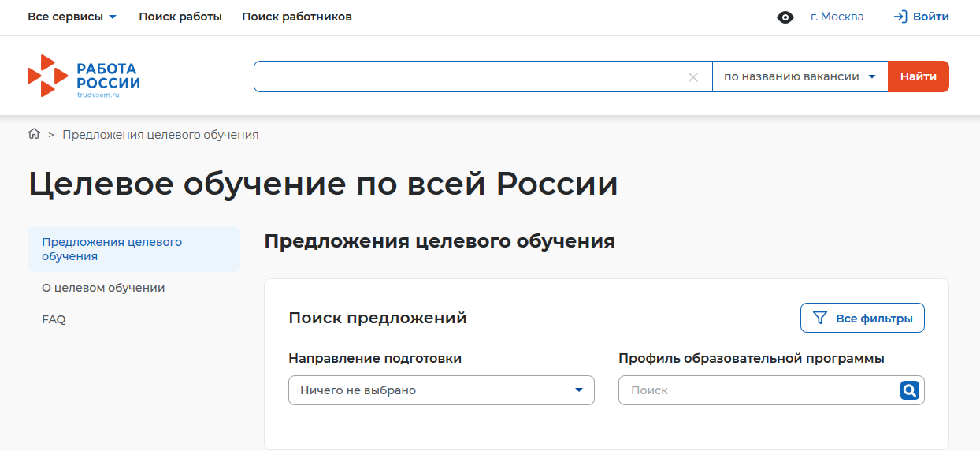Open the FAQ sidebar item

pyautogui.click(x=54, y=319)
